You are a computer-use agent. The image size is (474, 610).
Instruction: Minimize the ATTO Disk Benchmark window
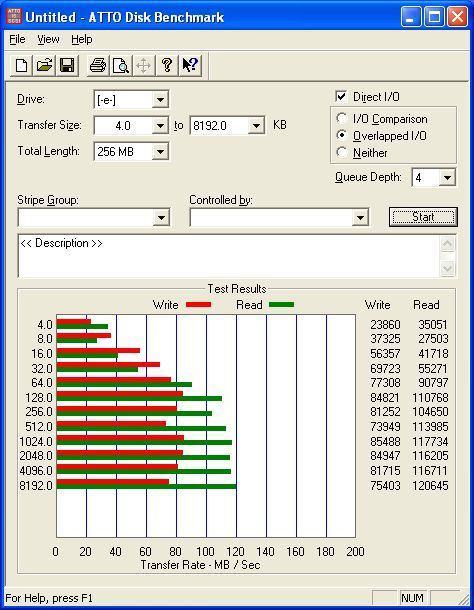click(411, 17)
